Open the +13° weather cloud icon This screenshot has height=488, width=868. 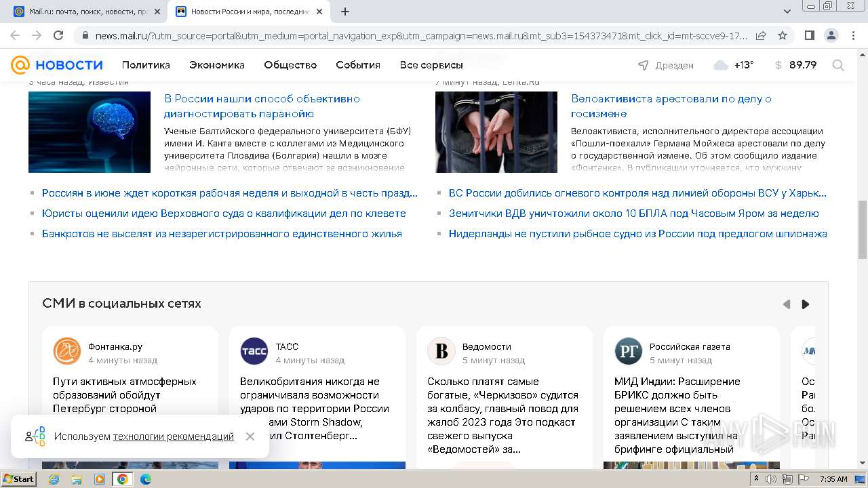(721, 65)
